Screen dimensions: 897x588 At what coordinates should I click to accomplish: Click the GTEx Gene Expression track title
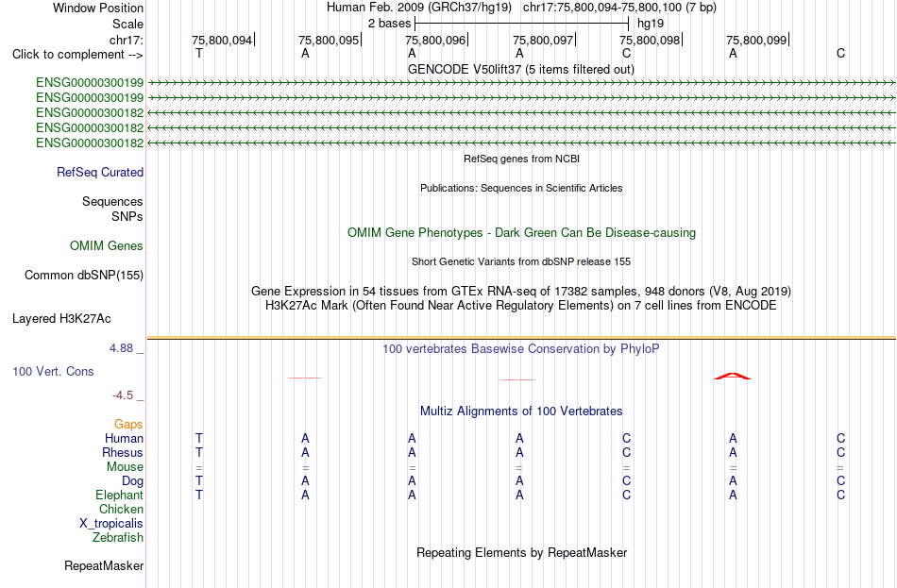pos(521,291)
